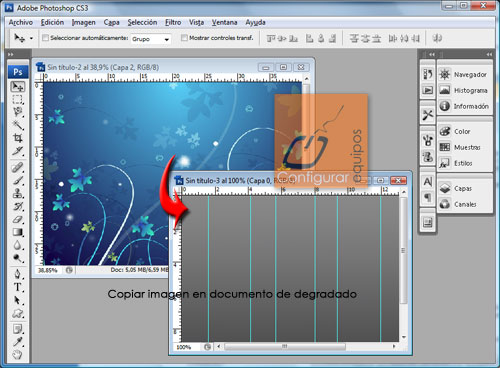
Task: Click the 100% zoom field in Sin título-3
Action: (x=187, y=347)
